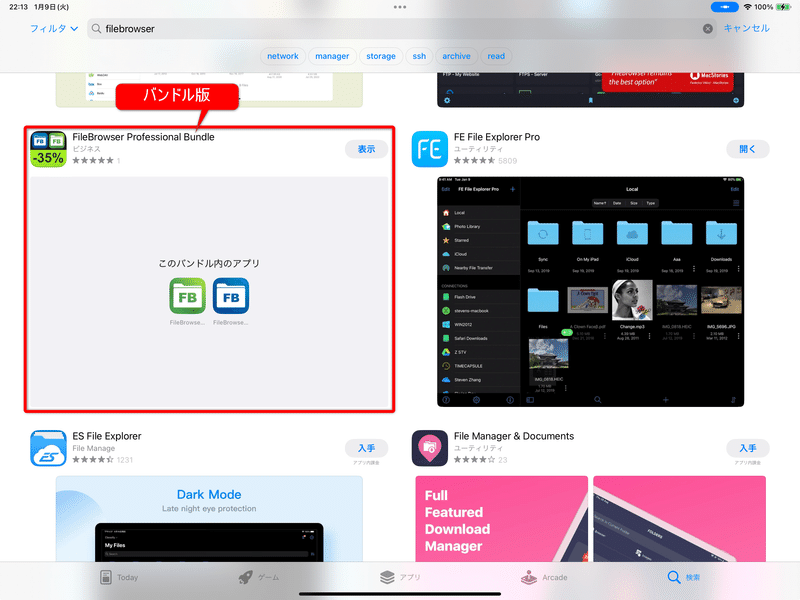View FE File Explorer Pro screenshot preview
Screen dimensions: 800x600
590,292
